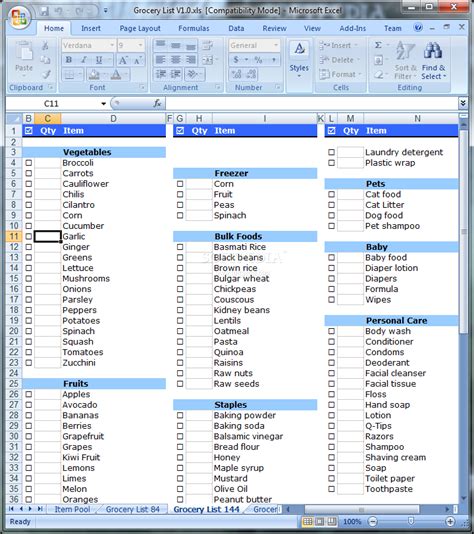This screenshot has width=474, height=534.
Task: Toggle Bold formatting
Action: coord(69,60)
